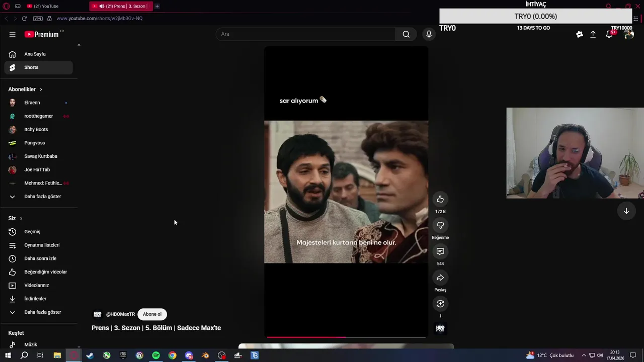This screenshot has width=644, height=362.
Task: Start voice search with the microphone
Action: (429, 34)
